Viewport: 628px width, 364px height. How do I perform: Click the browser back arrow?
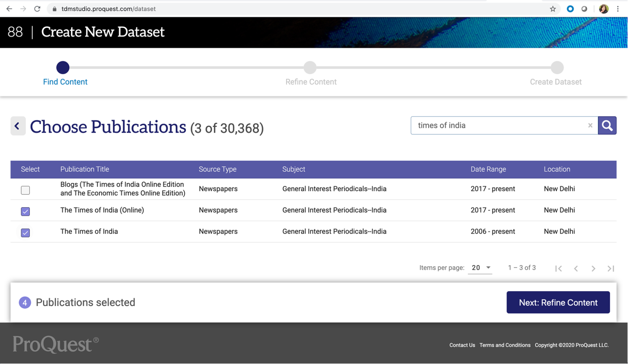tap(9, 9)
